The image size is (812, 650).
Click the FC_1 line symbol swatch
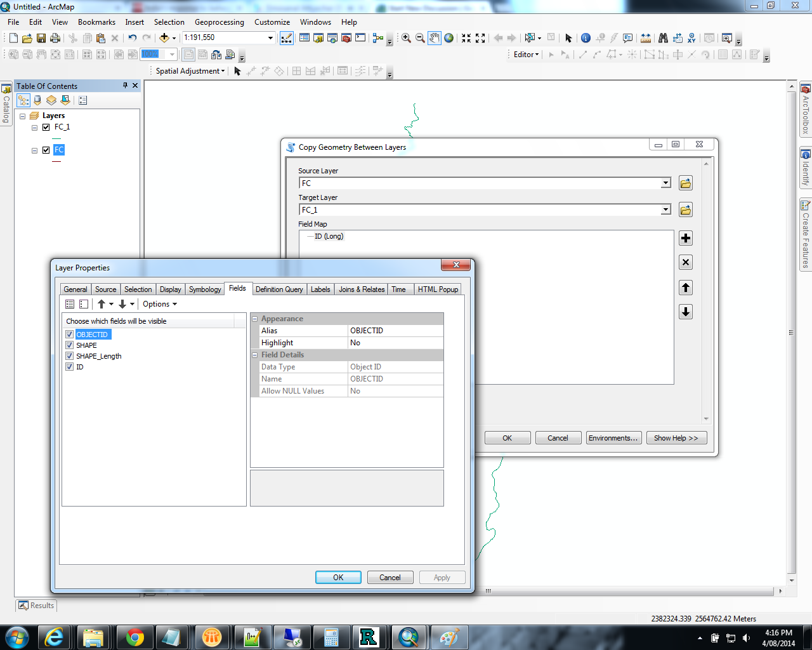pos(57,138)
